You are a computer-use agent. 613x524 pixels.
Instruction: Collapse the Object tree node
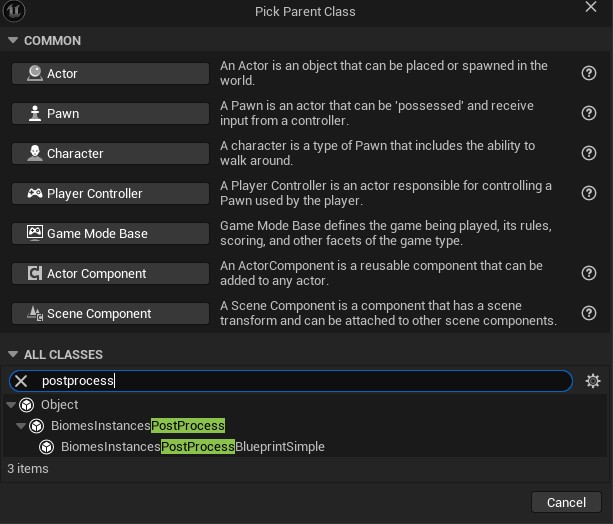point(11,405)
